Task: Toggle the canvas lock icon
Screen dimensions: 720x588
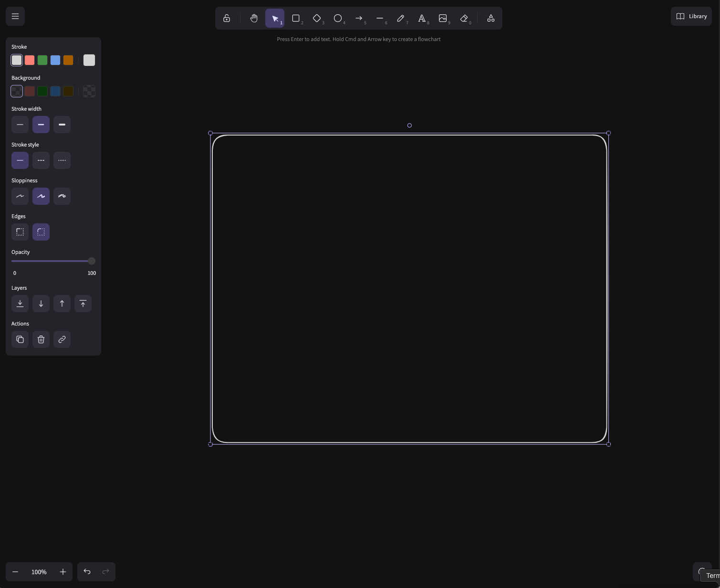Action: pos(227,18)
